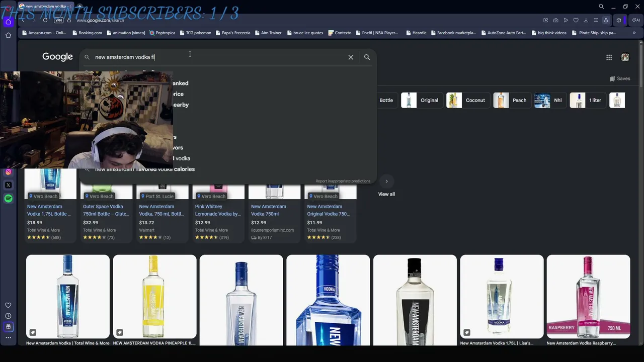Open the Facebook marketplace bookmark
644x362 pixels.
point(453,33)
